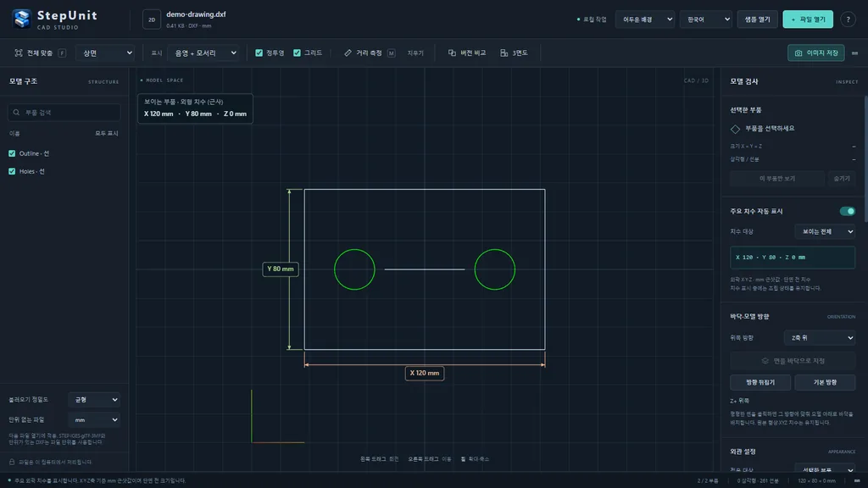Toggle the 정투영 orthographic checkbox
This screenshot has height=488, width=868.
(x=259, y=53)
